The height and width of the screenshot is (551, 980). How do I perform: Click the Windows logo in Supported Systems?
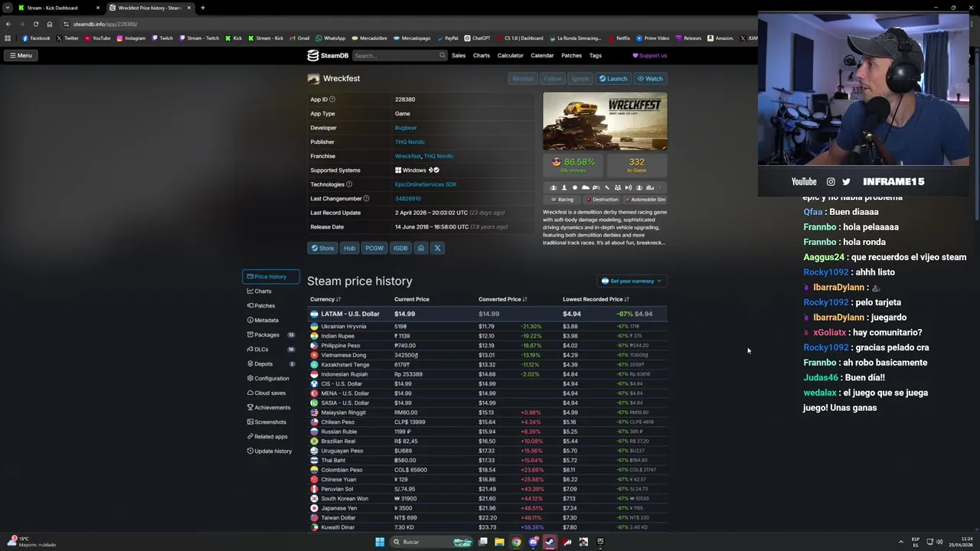tap(398, 170)
